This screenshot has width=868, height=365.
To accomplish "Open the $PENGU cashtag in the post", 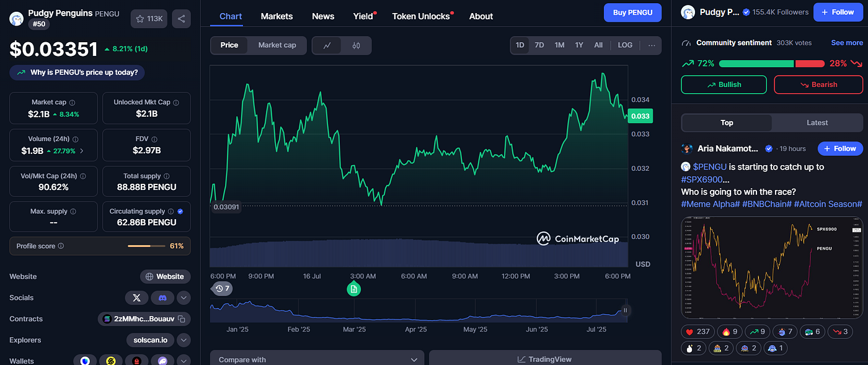I will point(710,167).
